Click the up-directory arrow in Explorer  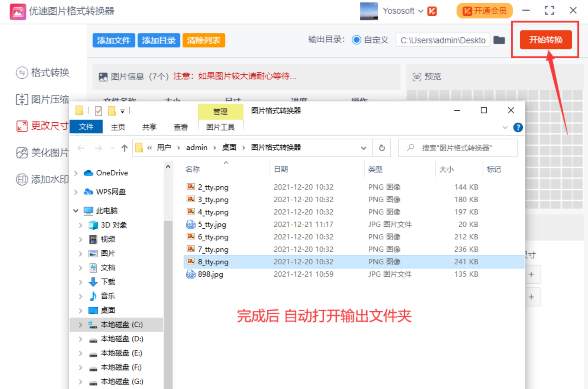point(124,148)
